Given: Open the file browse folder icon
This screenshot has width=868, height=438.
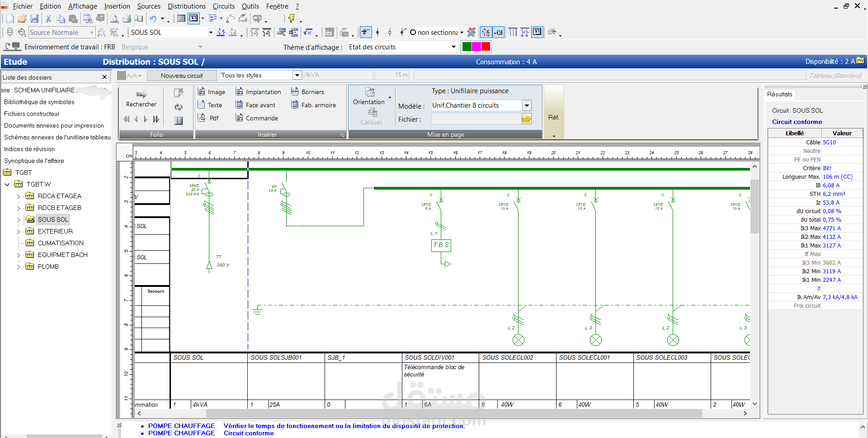Looking at the screenshot, I should point(526,119).
